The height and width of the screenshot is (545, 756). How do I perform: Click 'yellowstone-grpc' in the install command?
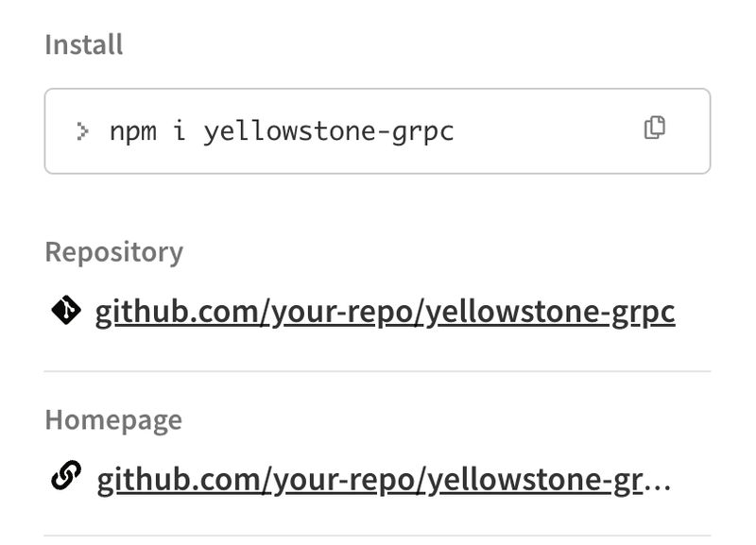click(329, 132)
